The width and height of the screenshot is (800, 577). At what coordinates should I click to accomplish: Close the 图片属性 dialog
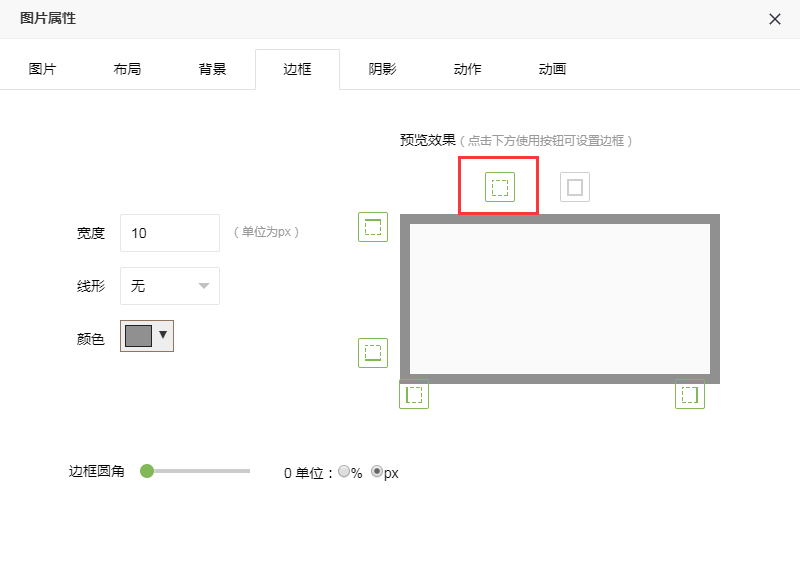(775, 19)
